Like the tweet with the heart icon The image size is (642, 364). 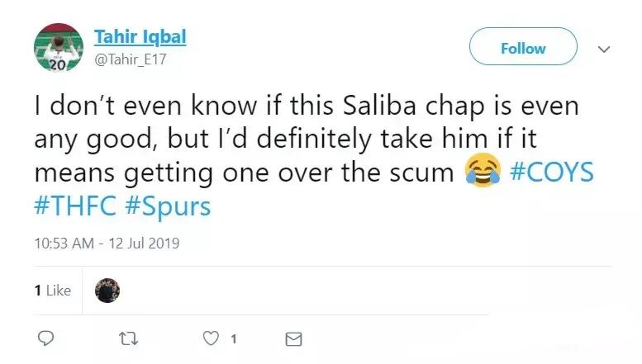[212, 338]
